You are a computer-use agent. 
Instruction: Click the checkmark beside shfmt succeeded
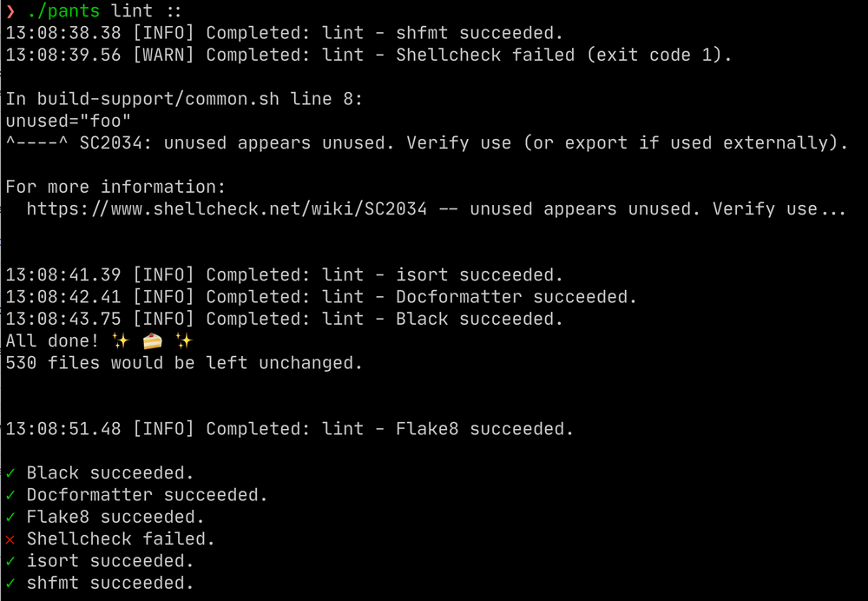coord(10,584)
